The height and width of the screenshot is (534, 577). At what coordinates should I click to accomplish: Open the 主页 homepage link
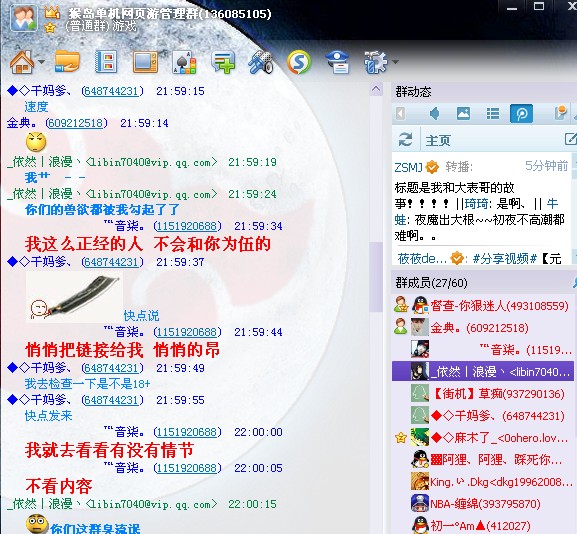pyautogui.click(x=438, y=140)
